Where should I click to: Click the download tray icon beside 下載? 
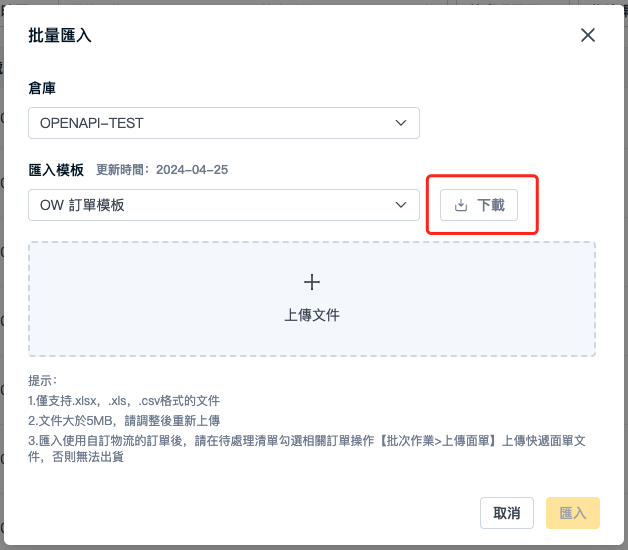click(x=461, y=205)
